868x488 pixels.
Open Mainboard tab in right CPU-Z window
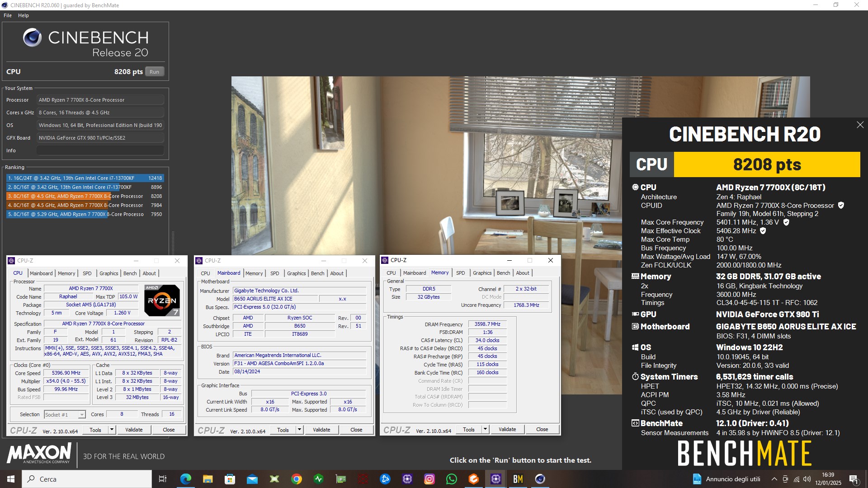[415, 273]
